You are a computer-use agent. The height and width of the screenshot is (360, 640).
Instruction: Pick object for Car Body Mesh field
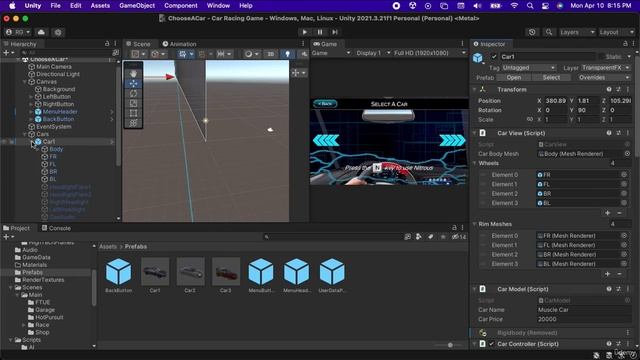627,154
